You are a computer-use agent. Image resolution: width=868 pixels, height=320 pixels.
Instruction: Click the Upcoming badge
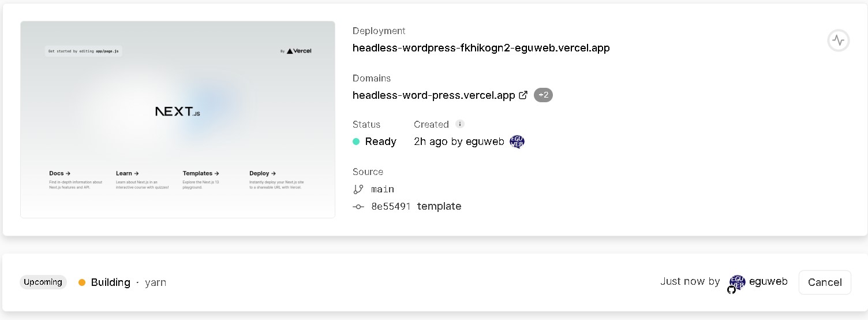pyautogui.click(x=43, y=282)
